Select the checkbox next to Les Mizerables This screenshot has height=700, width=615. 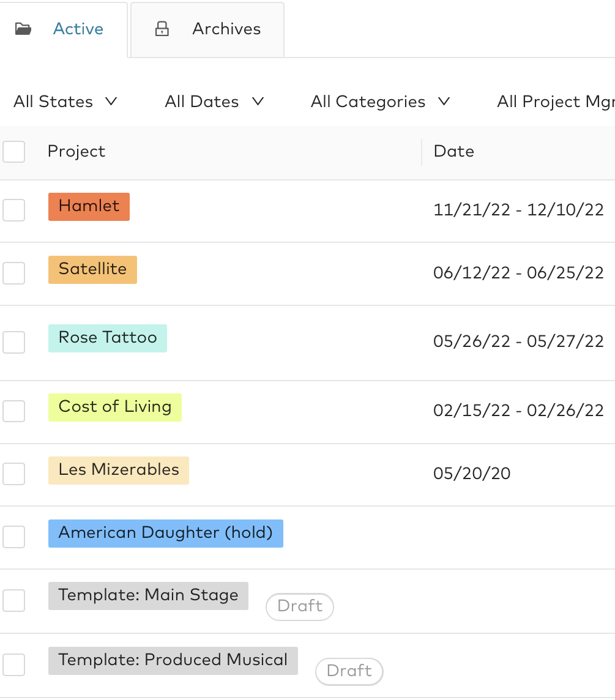coord(13,474)
